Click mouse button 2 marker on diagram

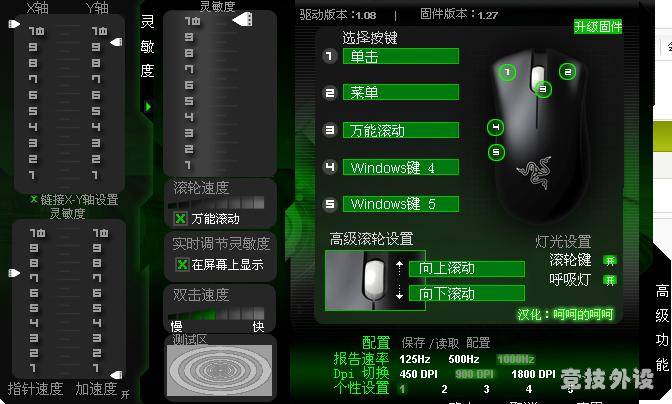[567, 72]
